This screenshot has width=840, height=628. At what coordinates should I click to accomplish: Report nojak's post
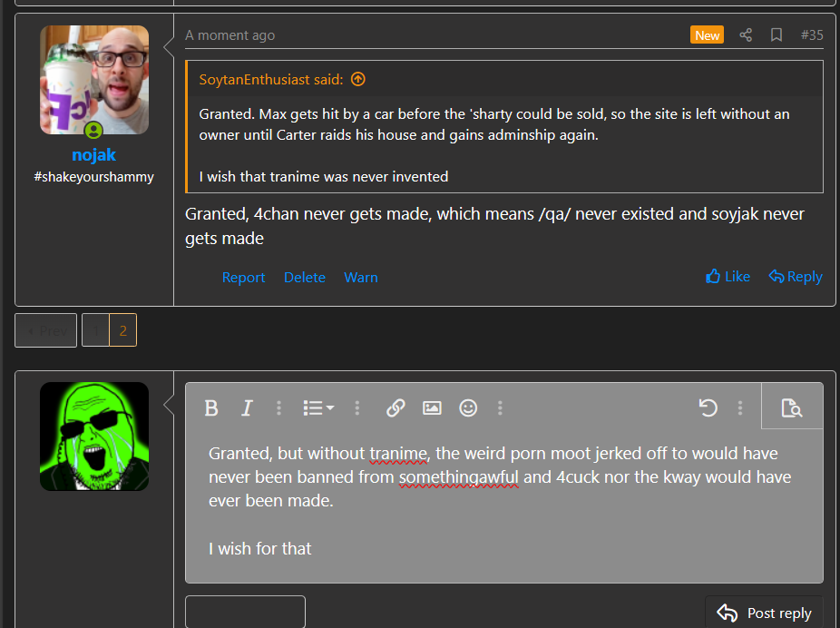243,278
